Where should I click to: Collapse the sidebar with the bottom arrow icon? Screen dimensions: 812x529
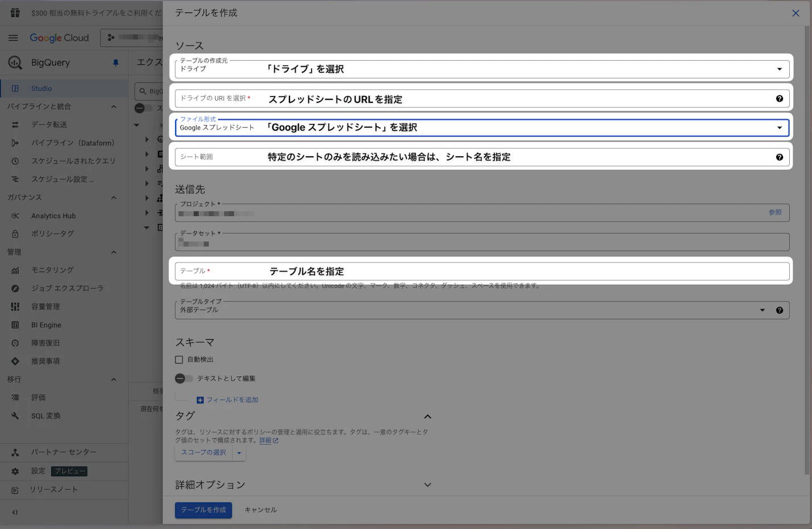15,512
